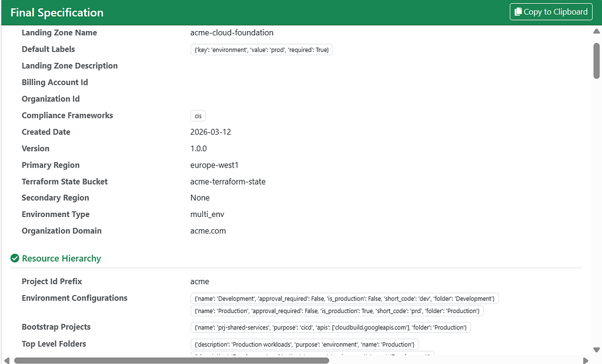Click the Organization Id label
This screenshot has height=364, width=602.
(x=51, y=99)
